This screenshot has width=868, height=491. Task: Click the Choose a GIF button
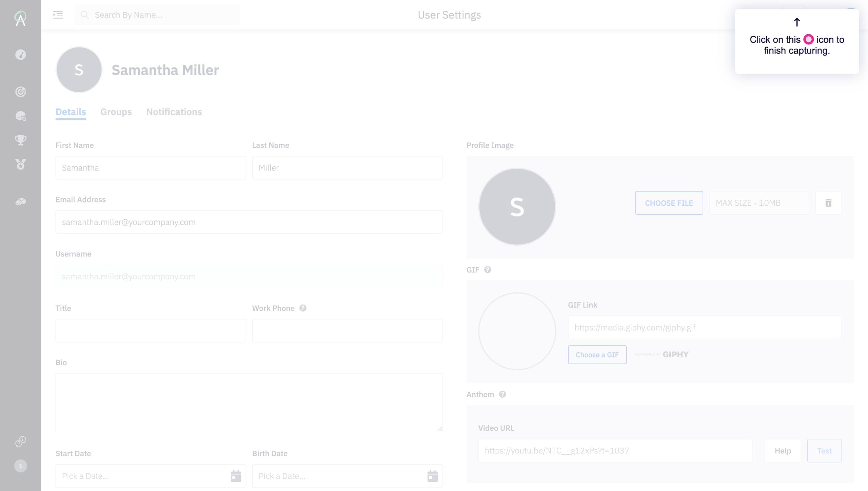tap(597, 355)
